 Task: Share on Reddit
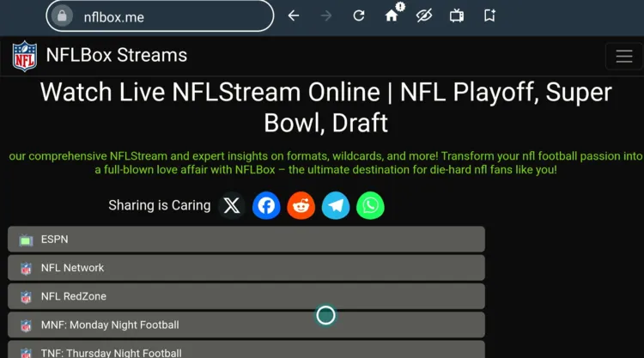301,205
